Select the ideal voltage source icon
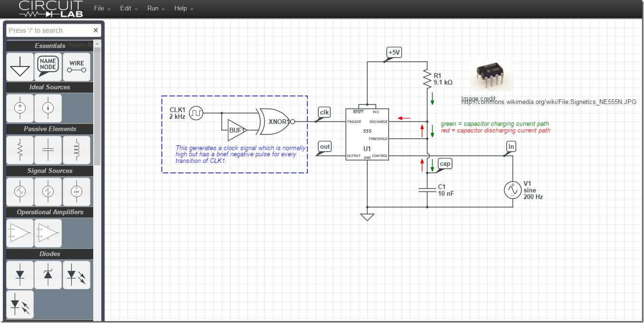This screenshot has width=644, height=323. 20,108
